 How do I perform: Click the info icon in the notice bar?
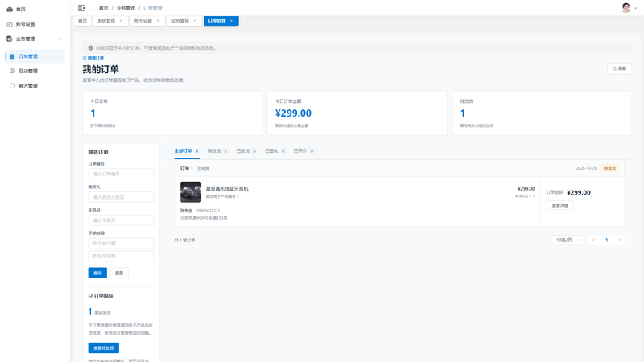(x=90, y=48)
